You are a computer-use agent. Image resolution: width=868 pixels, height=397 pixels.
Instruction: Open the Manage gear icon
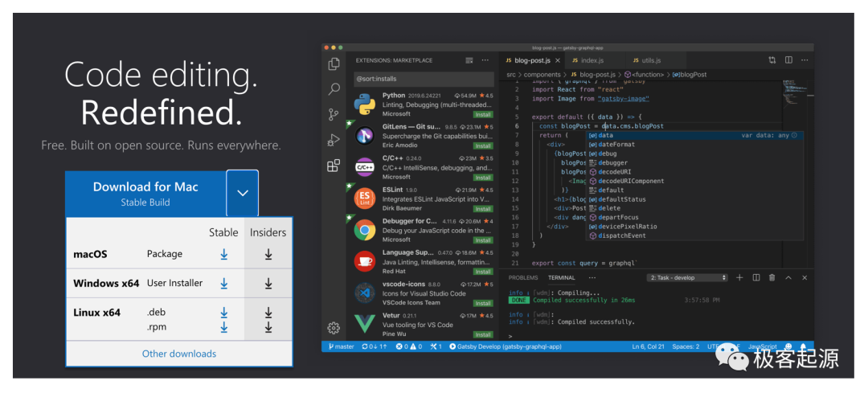click(x=334, y=328)
